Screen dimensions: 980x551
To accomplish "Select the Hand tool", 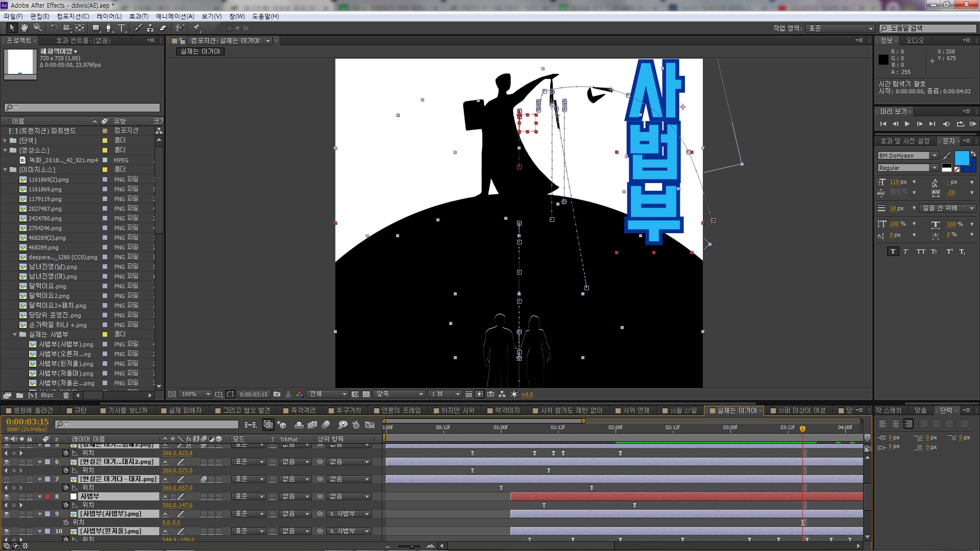I will pyautogui.click(x=24, y=28).
